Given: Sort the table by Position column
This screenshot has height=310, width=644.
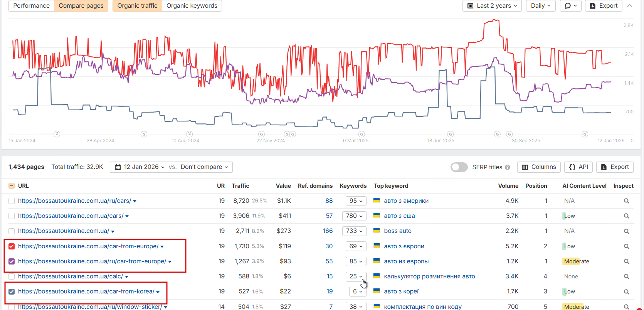Looking at the screenshot, I should (536, 186).
